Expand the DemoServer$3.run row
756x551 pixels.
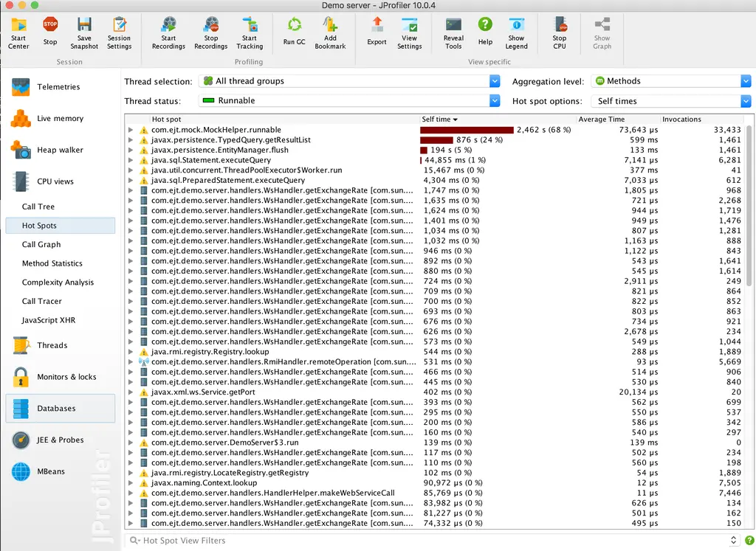click(x=131, y=443)
